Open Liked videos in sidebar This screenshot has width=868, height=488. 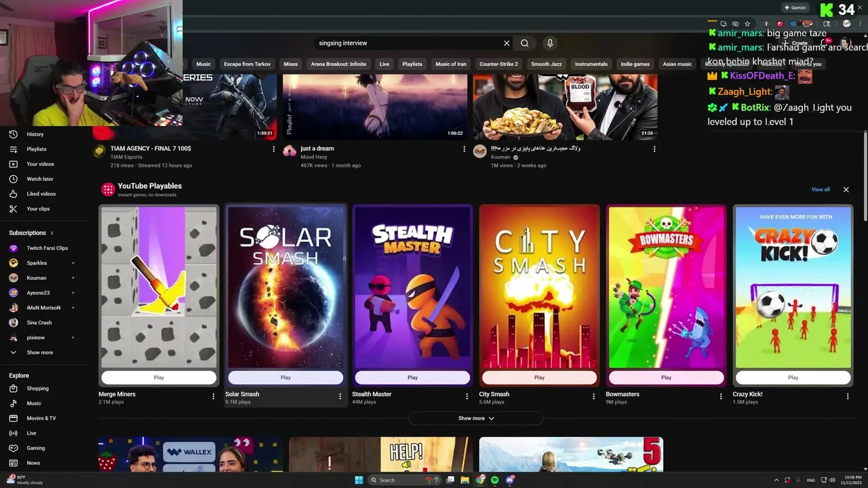pyautogui.click(x=41, y=194)
